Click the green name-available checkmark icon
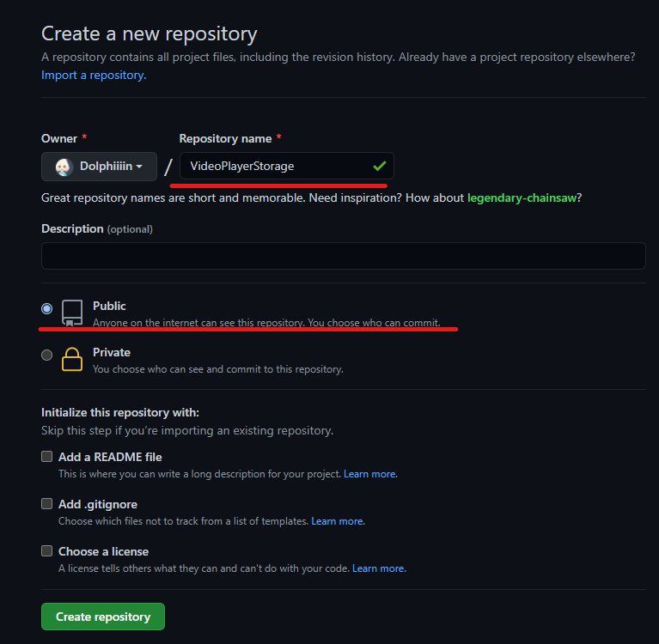This screenshot has width=659, height=644. [x=380, y=166]
